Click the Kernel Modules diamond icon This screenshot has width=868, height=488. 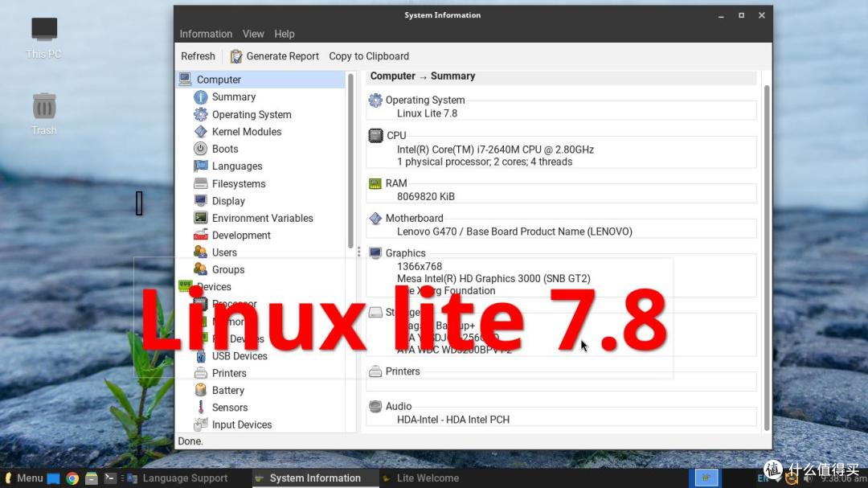200,131
